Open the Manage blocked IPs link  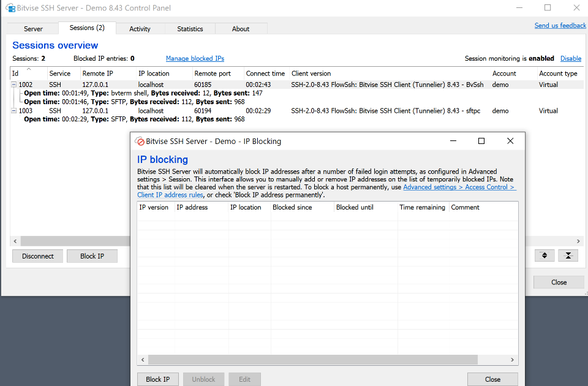pyautogui.click(x=195, y=59)
